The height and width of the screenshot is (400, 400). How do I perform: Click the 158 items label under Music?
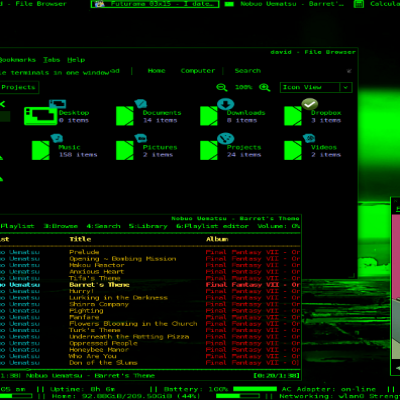coord(78,155)
